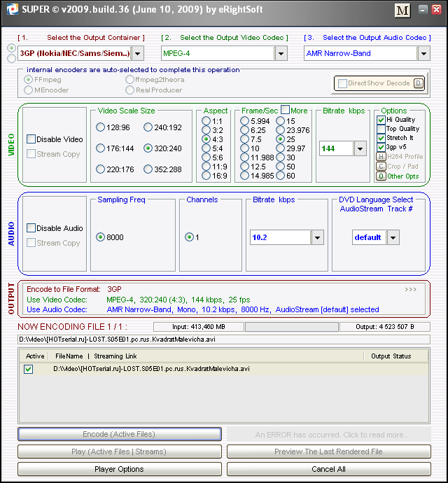
Task: Click the Output Status column header
Action: (x=391, y=356)
